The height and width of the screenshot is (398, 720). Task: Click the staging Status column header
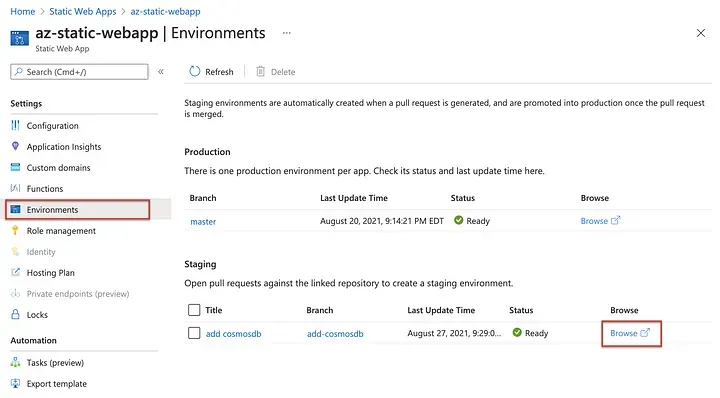point(521,310)
